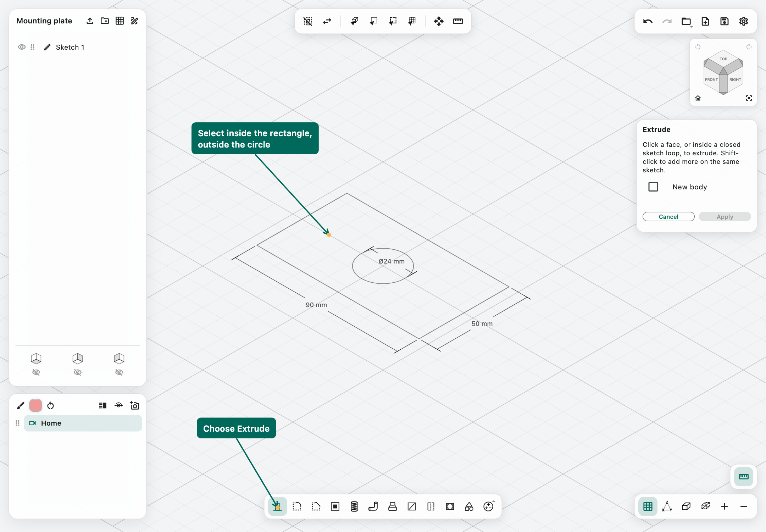The width and height of the screenshot is (766, 532).
Task: Select the Sweep tool icon
Action: 373,506
